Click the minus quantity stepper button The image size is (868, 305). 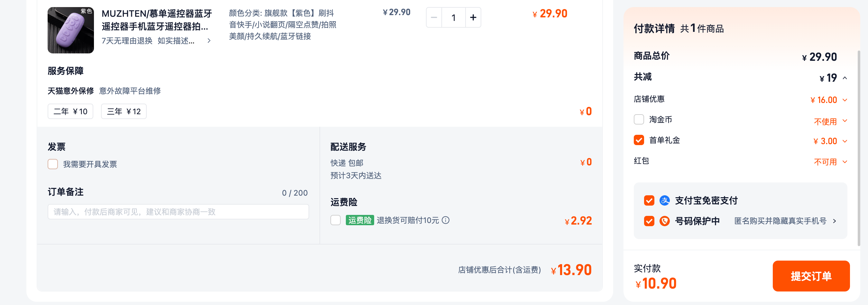coord(434,17)
